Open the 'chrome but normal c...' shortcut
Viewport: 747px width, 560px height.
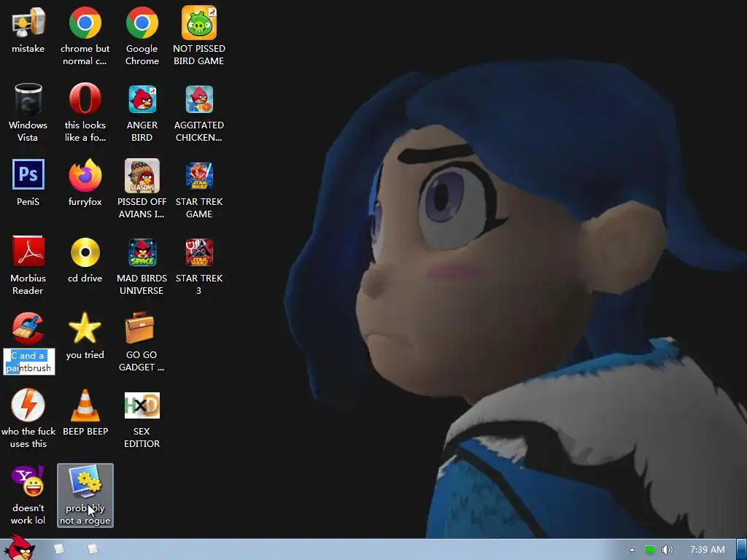(85, 23)
